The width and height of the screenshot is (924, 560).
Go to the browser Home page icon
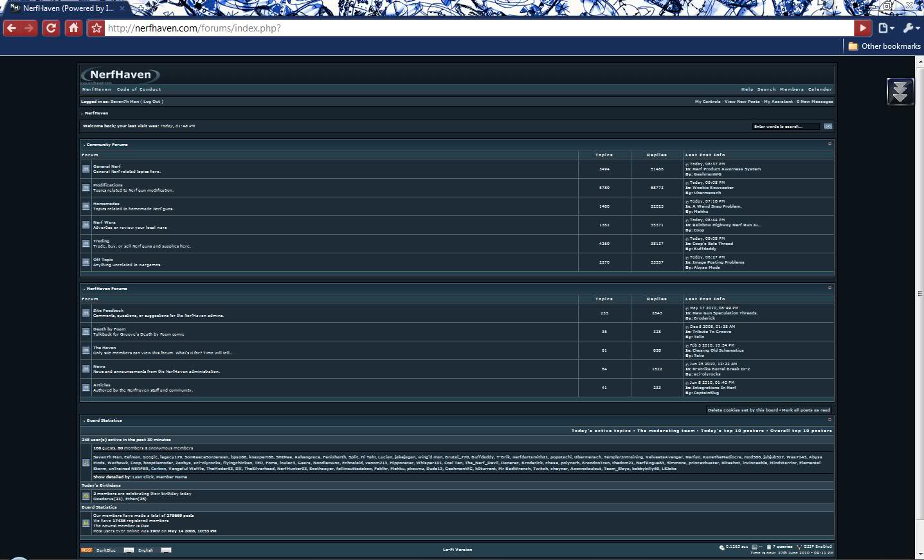point(74,28)
